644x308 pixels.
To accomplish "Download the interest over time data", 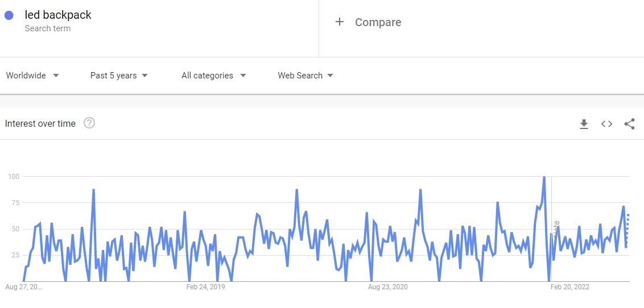I will pyautogui.click(x=584, y=124).
